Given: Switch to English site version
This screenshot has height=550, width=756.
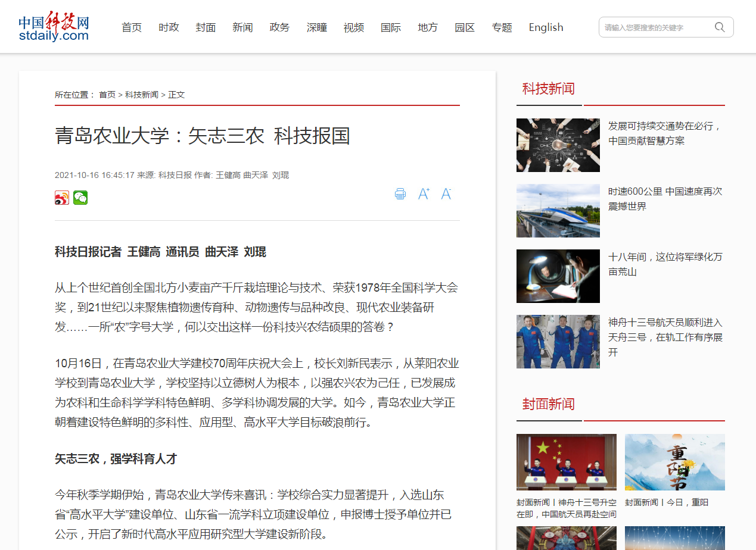Looking at the screenshot, I should click(x=546, y=27).
